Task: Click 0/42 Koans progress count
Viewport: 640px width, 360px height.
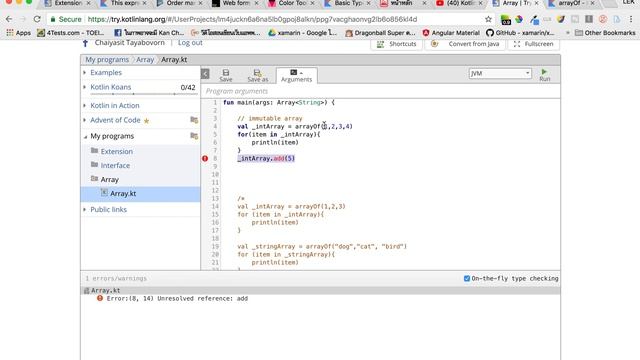Action: (188, 87)
